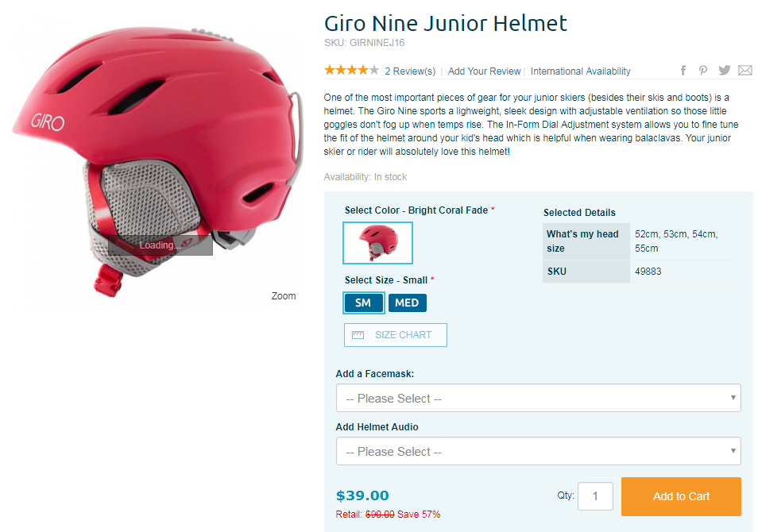
Task: Open the Add a Facemask dropdown
Action: click(539, 398)
